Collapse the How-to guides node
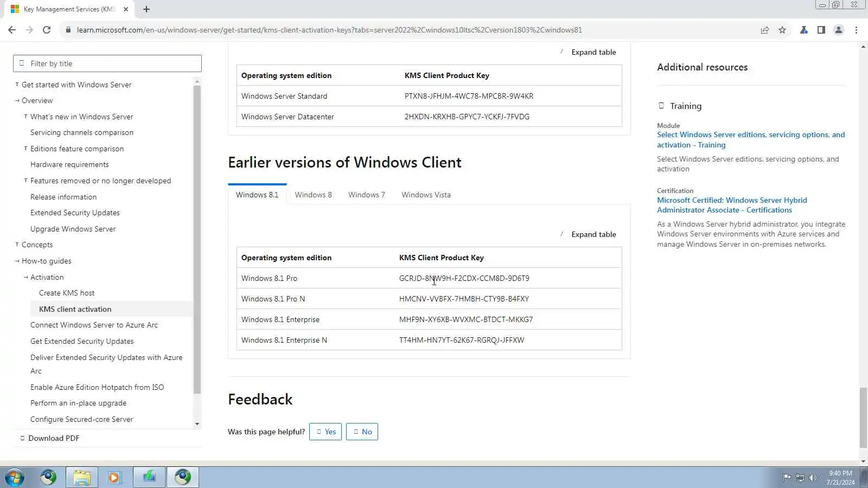 [17, 261]
